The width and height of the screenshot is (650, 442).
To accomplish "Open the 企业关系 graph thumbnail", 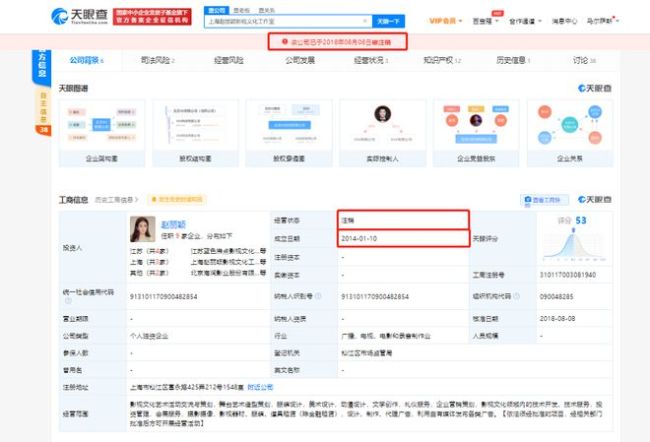I will (570, 133).
